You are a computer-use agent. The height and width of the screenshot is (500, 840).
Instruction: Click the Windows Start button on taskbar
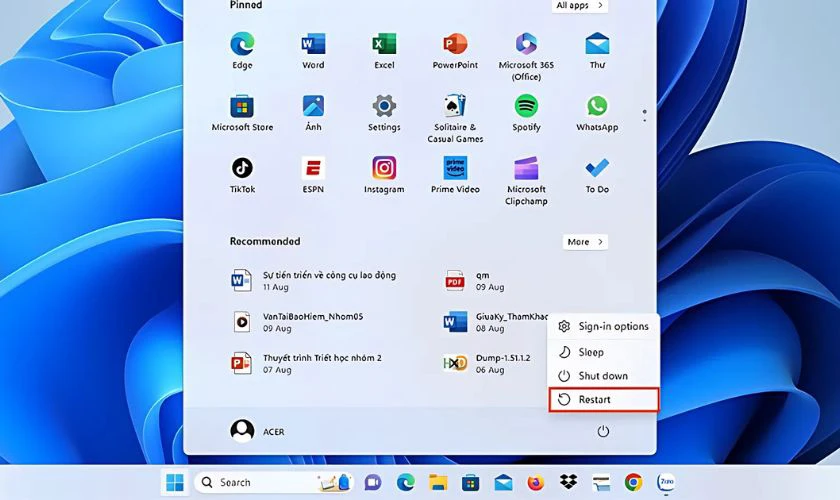pyautogui.click(x=175, y=482)
